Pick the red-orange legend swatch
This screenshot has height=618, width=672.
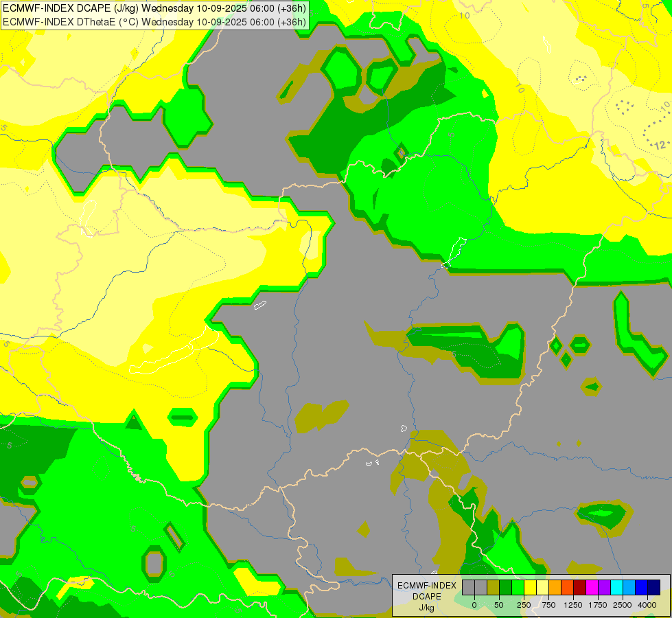(x=568, y=587)
